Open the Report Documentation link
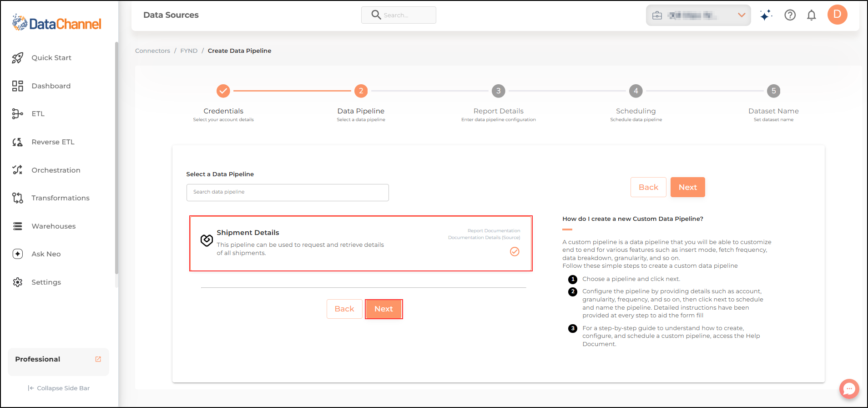This screenshot has height=408, width=868. coord(494,231)
